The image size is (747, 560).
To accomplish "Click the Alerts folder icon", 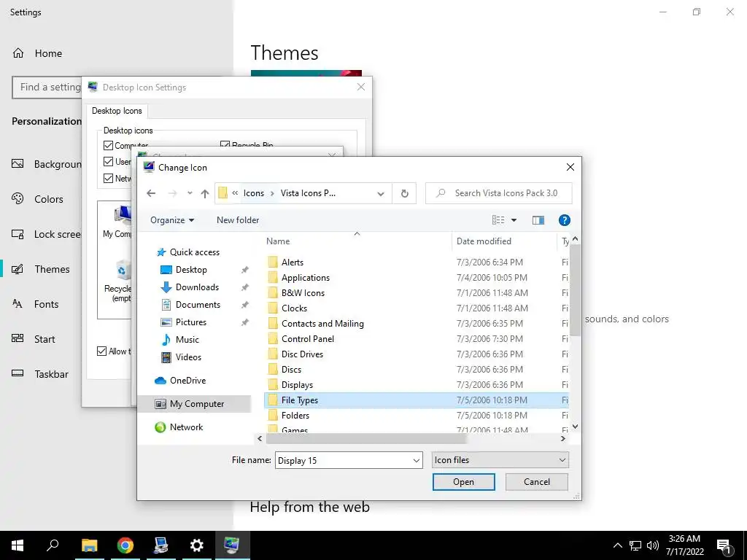I will (273, 262).
